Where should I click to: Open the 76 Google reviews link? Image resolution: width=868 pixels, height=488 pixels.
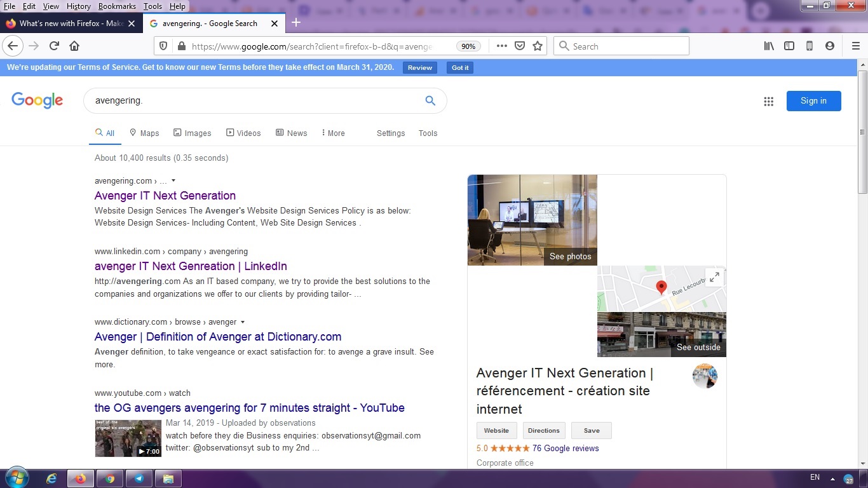(x=565, y=448)
